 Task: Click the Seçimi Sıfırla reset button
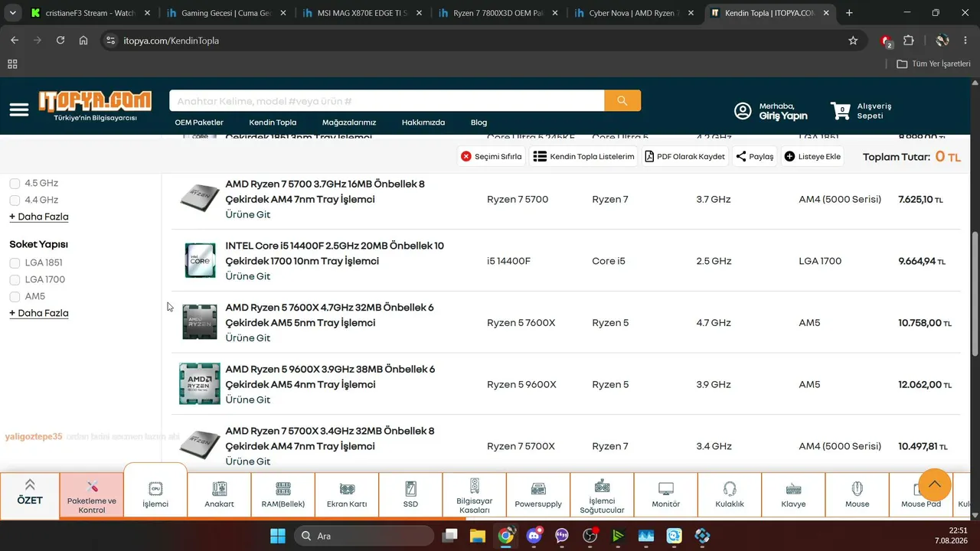click(x=492, y=156)
